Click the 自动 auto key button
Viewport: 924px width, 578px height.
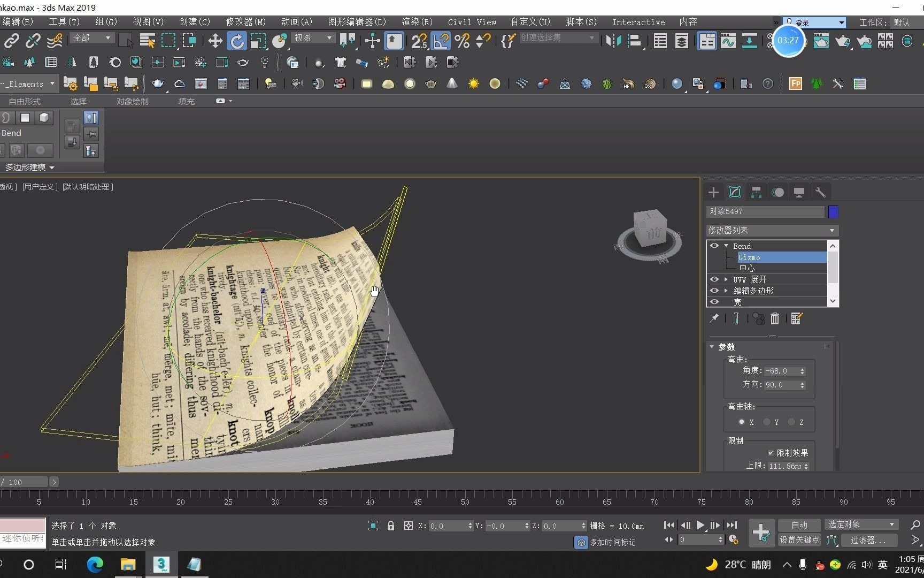click(799, 525)
